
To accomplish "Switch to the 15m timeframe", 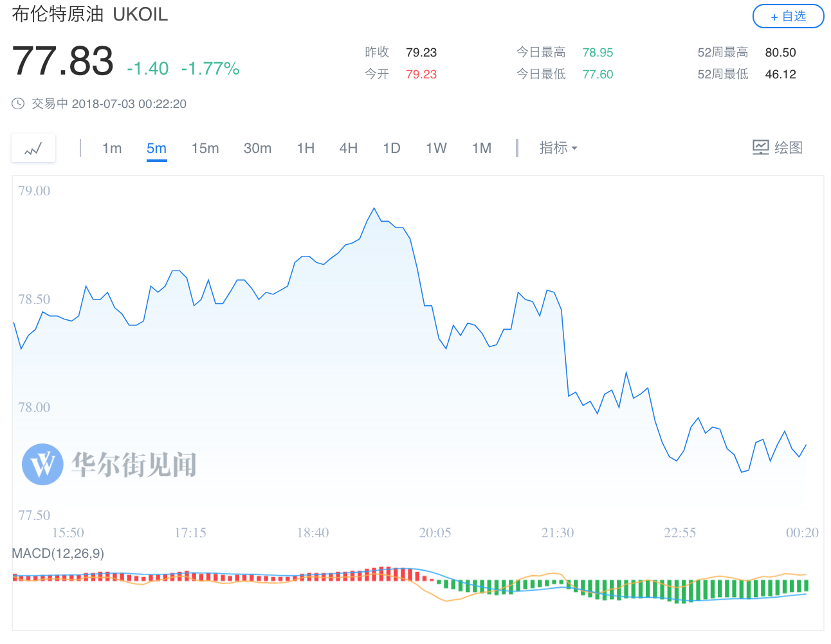I will point(205,148).
